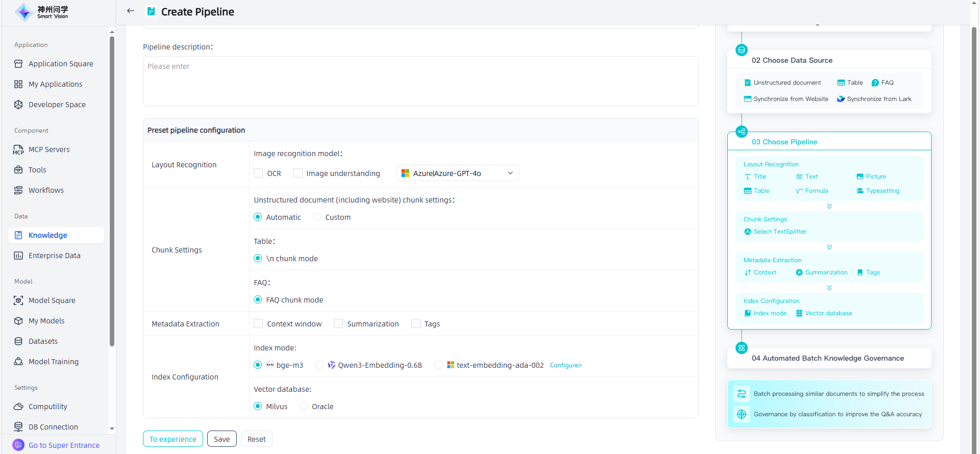Choose Oracle as the vector database
The width and height of the screenshot is (980, 454).
click(x=304, y=407)
